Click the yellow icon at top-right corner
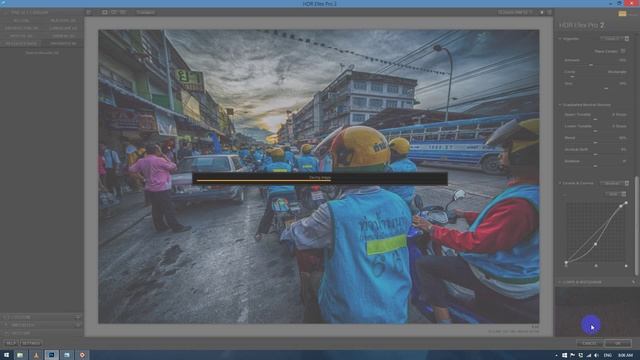The height and width of the screenshot is (360, 640). 622,13
